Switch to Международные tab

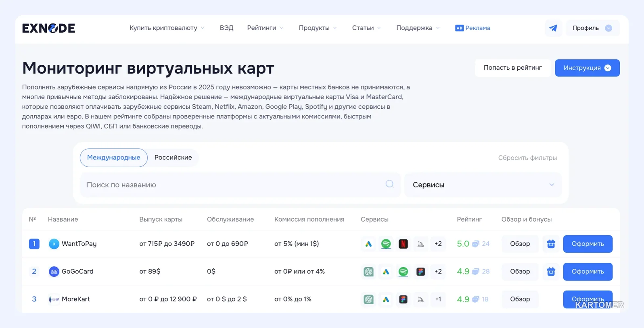[x=114, y=158]
